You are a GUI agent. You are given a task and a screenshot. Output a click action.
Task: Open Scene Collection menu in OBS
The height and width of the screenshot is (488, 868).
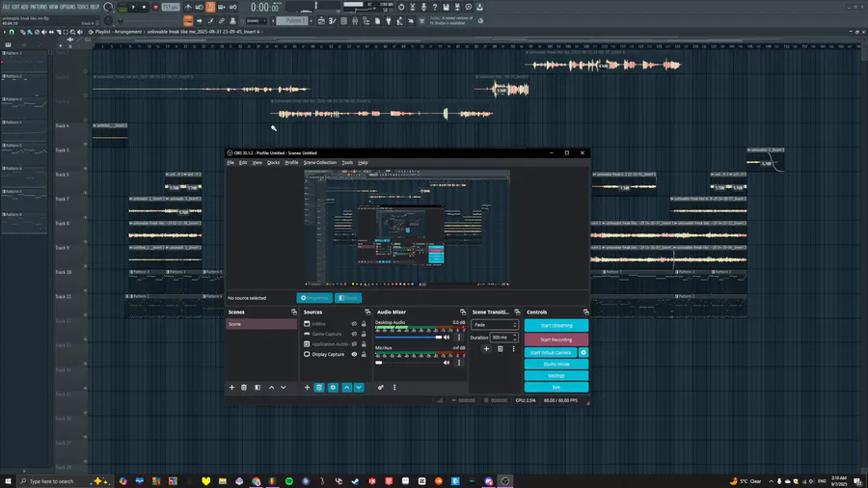point(320,163)
